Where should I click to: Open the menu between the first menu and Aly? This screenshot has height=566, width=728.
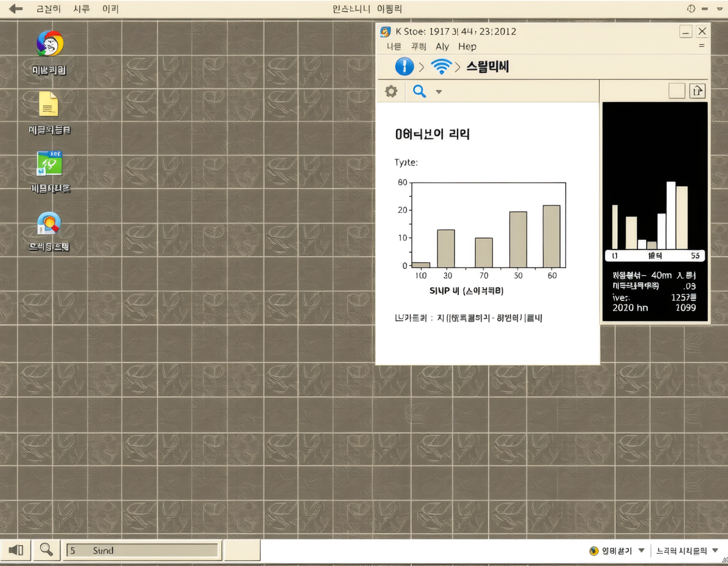click(418, 47)
